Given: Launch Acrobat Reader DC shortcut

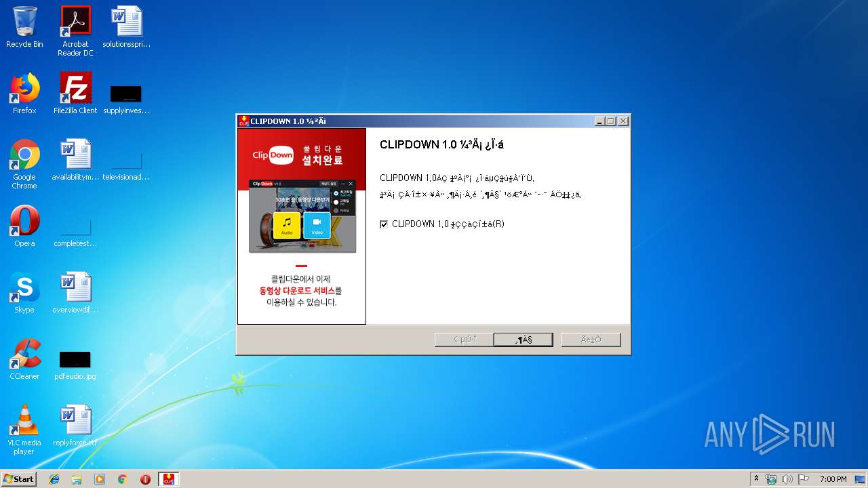Looking at the screenshot, I should tap(75, 31).
